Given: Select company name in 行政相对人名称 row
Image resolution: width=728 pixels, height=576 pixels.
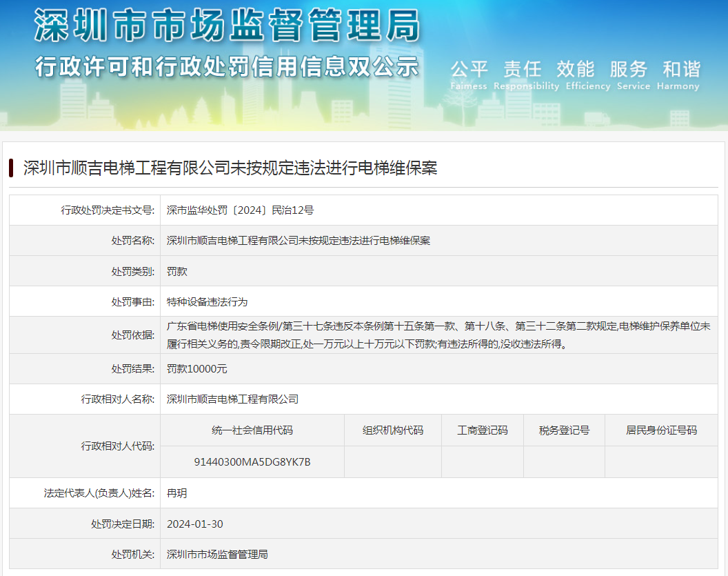Looking at the screenshot, I should (232, 399).
